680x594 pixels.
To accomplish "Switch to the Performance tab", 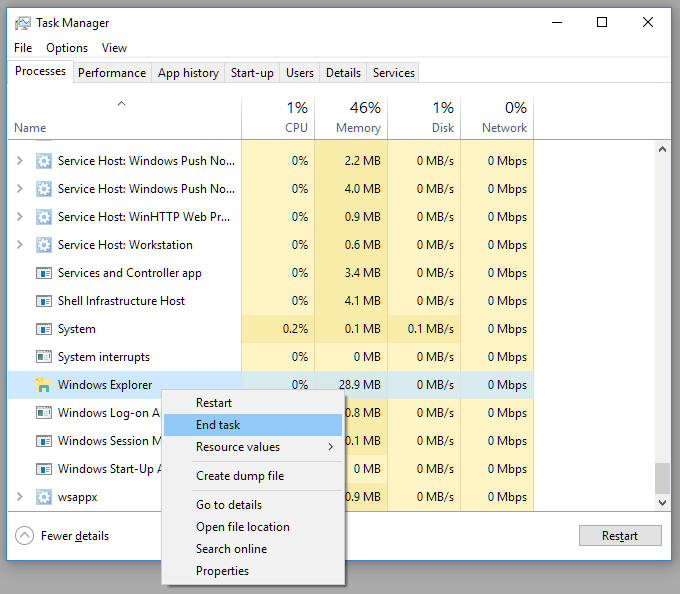I will coord(112,73).
